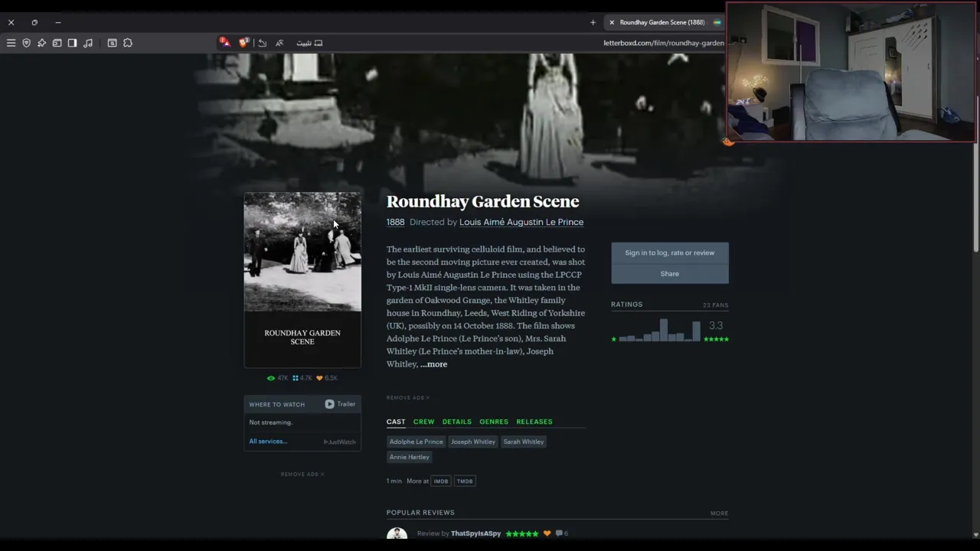Toggle the sidebar panel icon
The height and width of the screenshot is (551, 980).
[72, 43]
